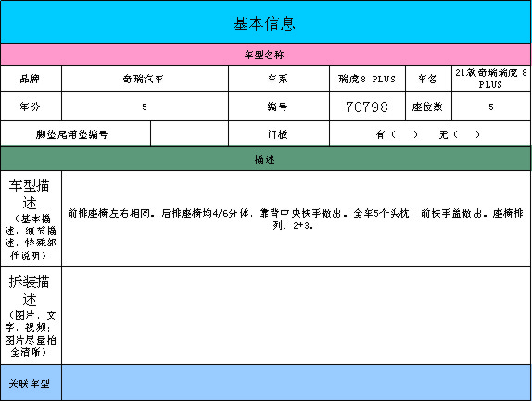Select the 车型描述 label cell

point(31,219)
